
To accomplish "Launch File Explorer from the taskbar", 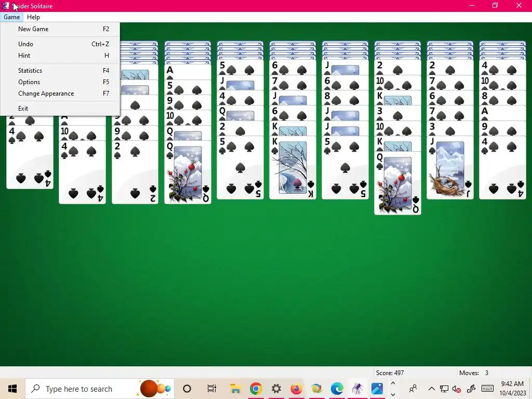I will pos(235,389).
